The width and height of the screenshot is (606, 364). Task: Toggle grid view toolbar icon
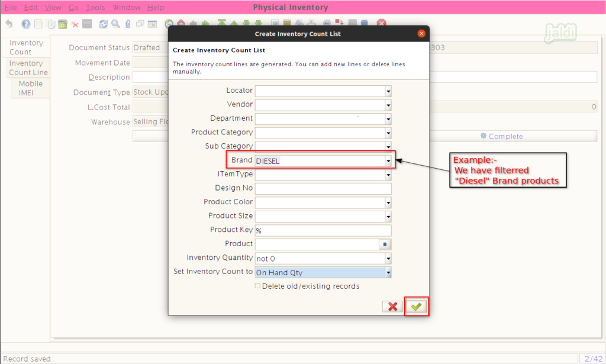point(152,24)
